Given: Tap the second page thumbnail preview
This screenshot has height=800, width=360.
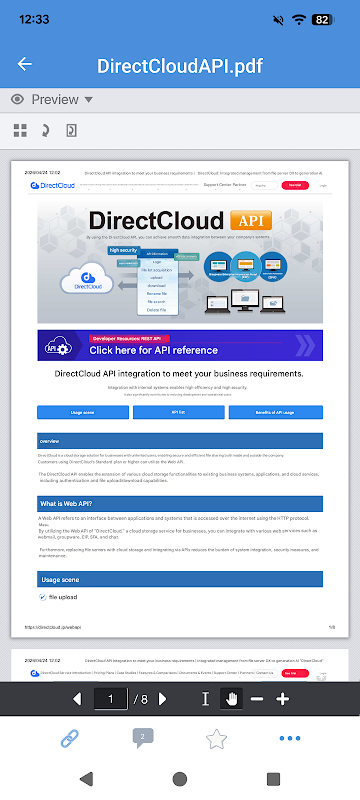Looking at the screenshot, I should pos(180,665).
